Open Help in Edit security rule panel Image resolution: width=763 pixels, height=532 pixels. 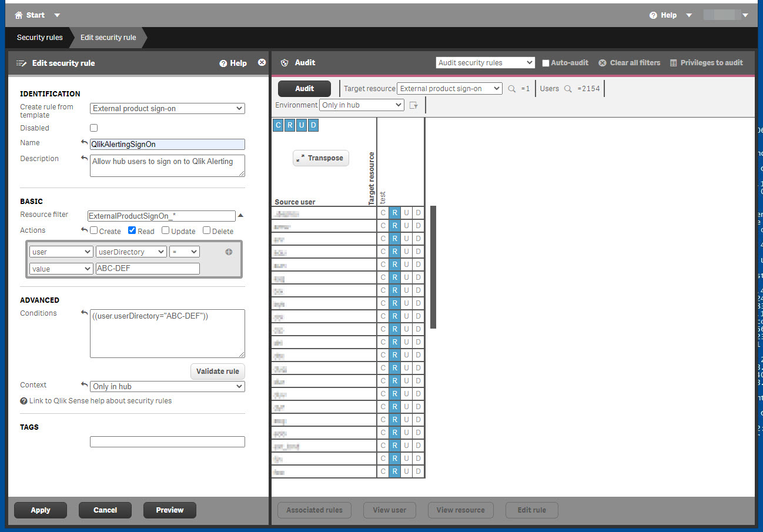coord(233,63)
